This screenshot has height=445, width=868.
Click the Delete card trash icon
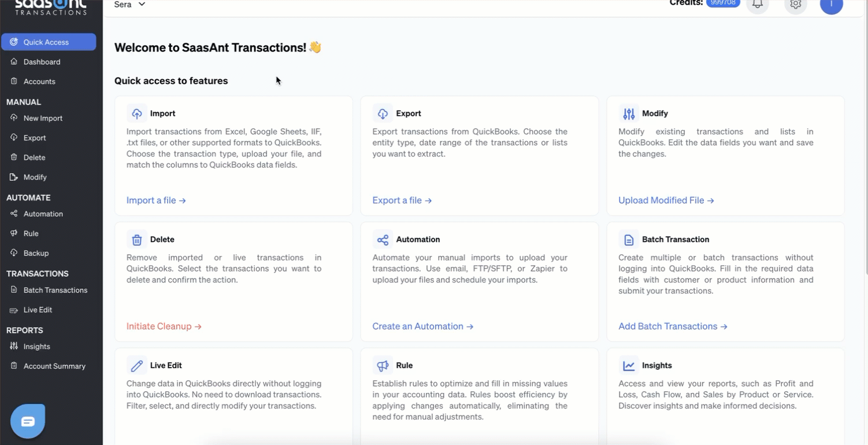click(136, 239)
